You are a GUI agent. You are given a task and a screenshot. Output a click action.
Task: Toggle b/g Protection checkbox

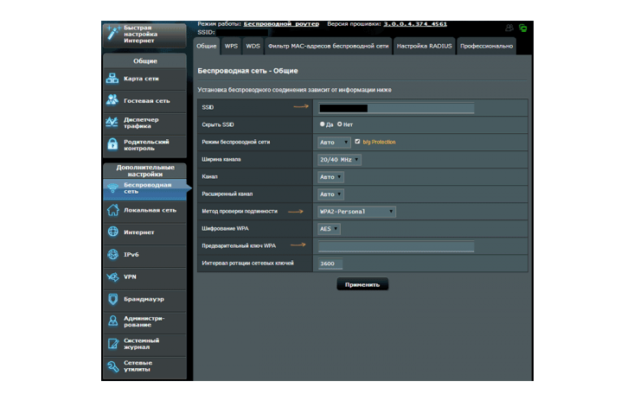tap(358, 142)
